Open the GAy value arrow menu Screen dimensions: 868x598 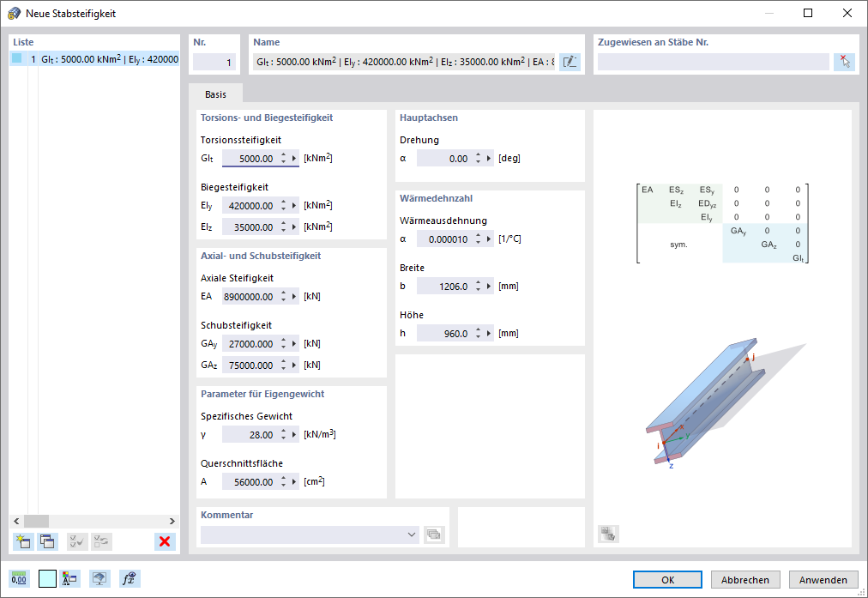click(294, 344)
